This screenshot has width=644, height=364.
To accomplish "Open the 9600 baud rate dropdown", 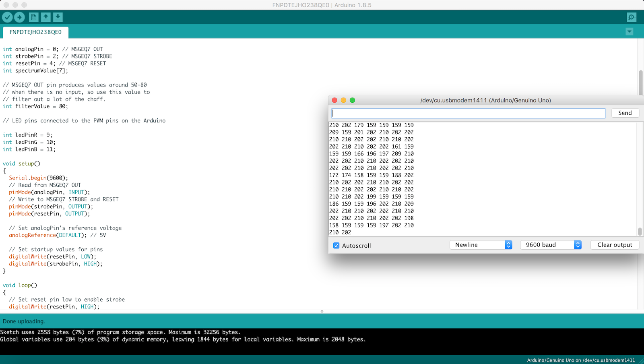I will coord(551,245).
